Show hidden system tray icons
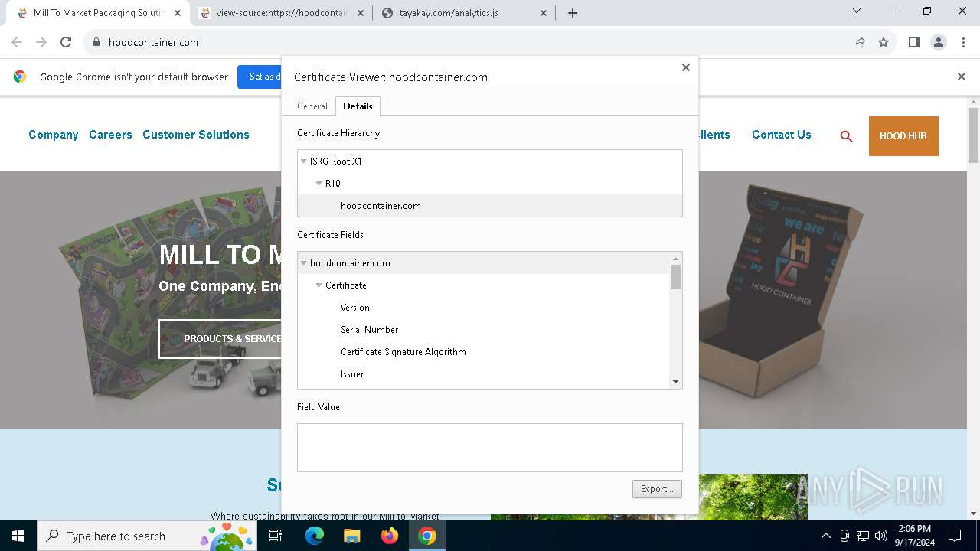 click(825, 536)
